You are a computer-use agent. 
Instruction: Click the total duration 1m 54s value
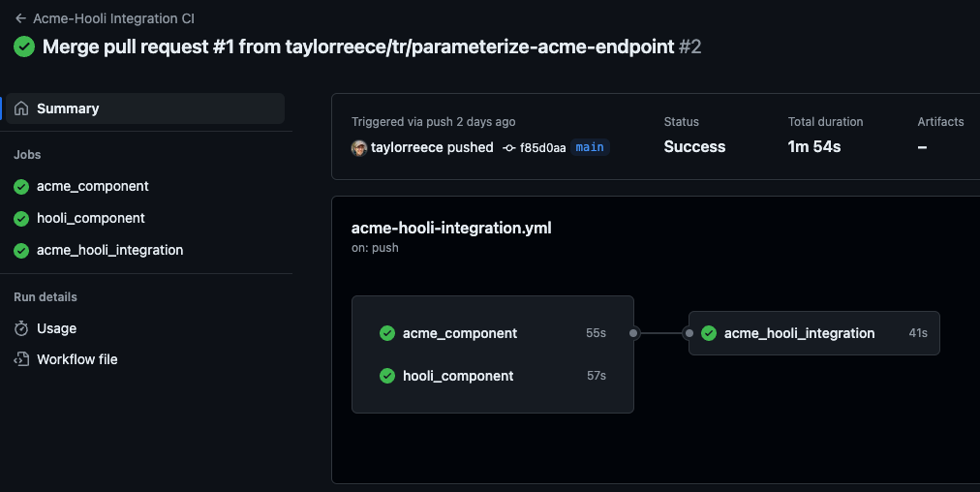813,147
